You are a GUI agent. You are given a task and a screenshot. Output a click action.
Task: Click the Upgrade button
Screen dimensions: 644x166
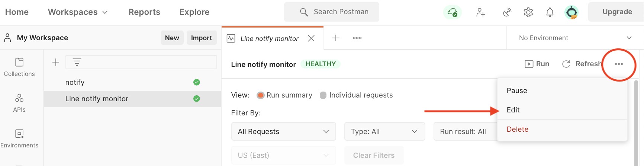coord(617,12)
